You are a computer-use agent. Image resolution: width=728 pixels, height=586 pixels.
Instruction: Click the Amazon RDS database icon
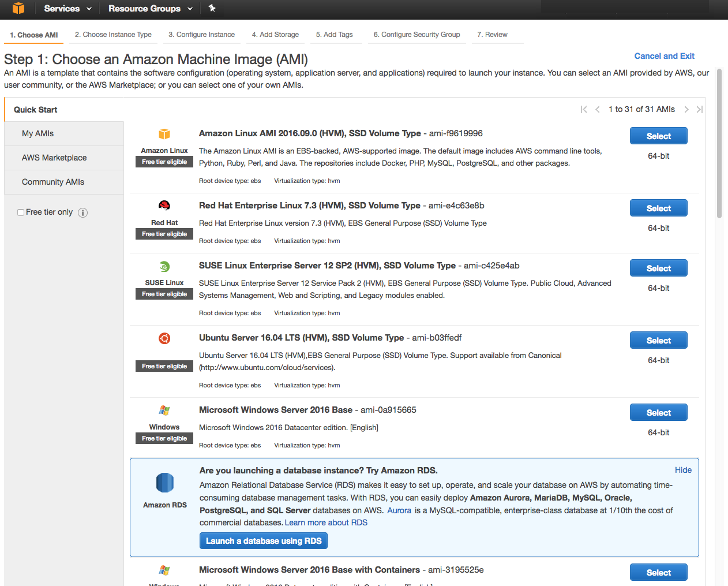(165, 483)
